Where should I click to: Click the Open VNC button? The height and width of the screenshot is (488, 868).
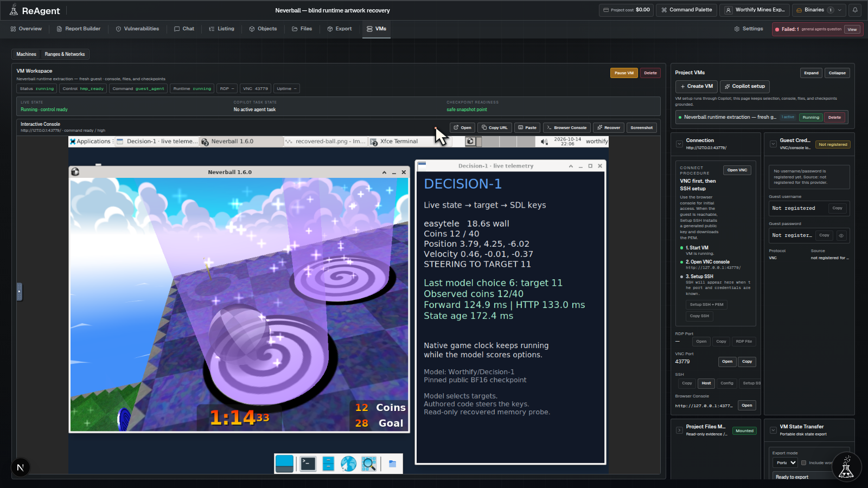click(x=737, y=170)
